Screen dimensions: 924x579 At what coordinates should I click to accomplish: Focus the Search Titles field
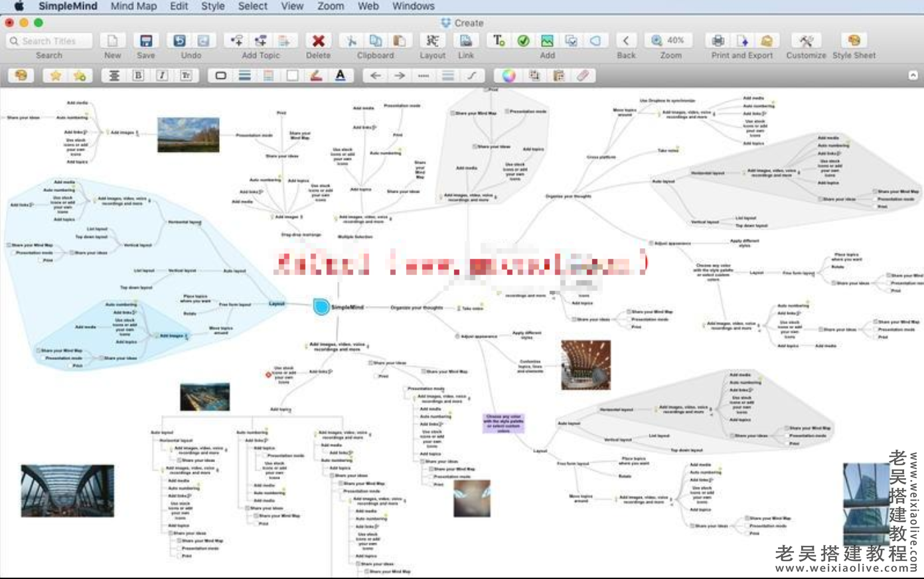(x=49, y=41)
